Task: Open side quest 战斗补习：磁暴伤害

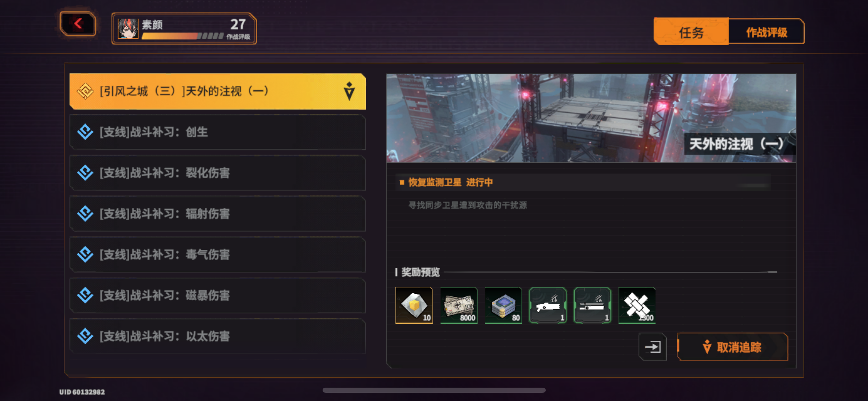Action: tap(218, 295)
